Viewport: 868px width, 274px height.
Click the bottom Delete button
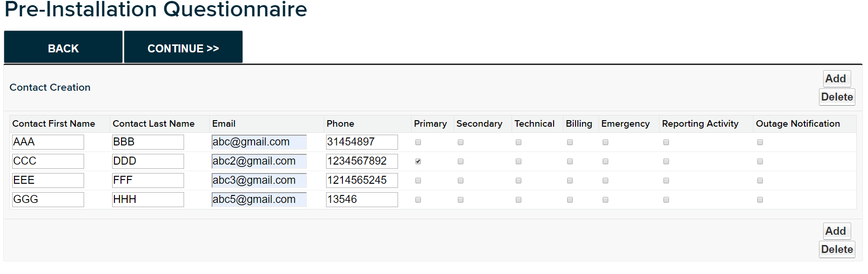pos(837,249)
